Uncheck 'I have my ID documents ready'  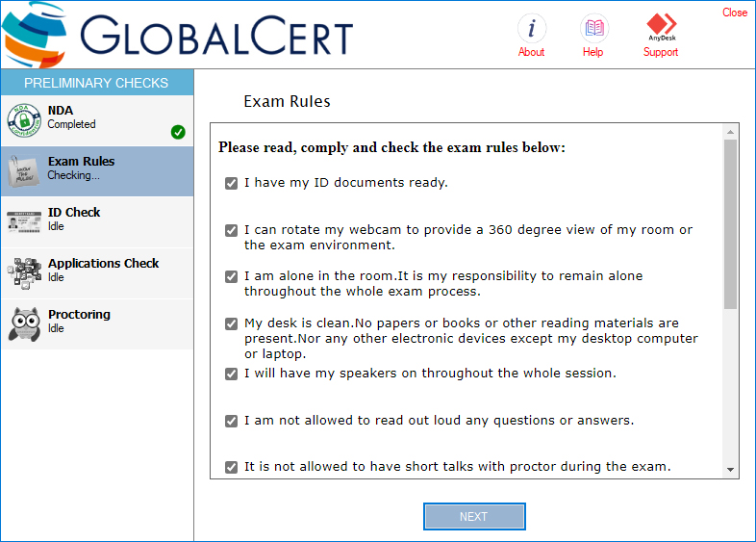(x=231, y=183)
